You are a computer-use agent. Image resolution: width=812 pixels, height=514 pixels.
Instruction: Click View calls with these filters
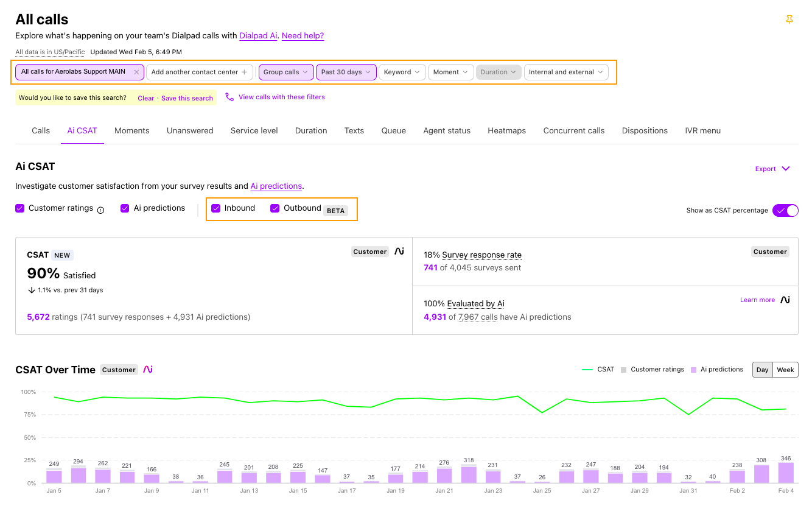[x=282, y=97]
